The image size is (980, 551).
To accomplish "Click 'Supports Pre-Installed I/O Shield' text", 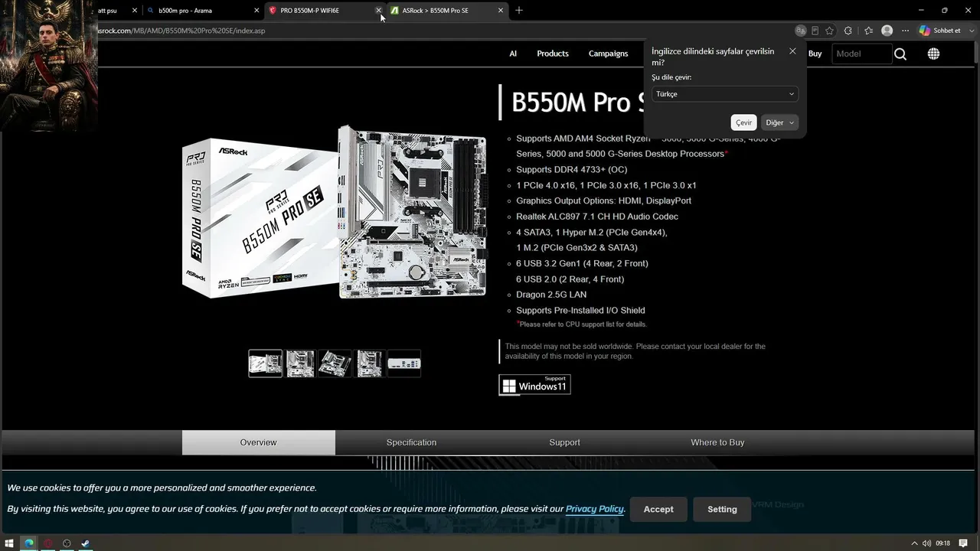I will pyautogui.click(x=580, y=311).
